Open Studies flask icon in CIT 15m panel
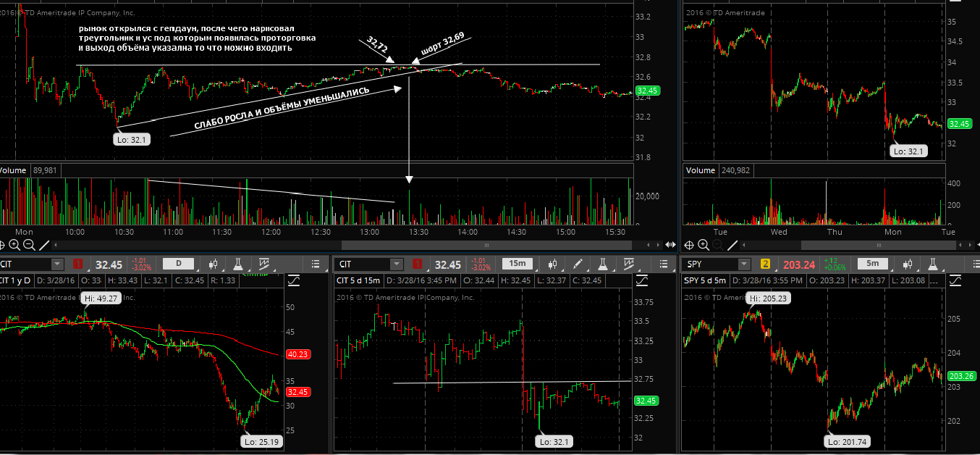The height and width of the screenshot is (455, 980). point(603,264)
